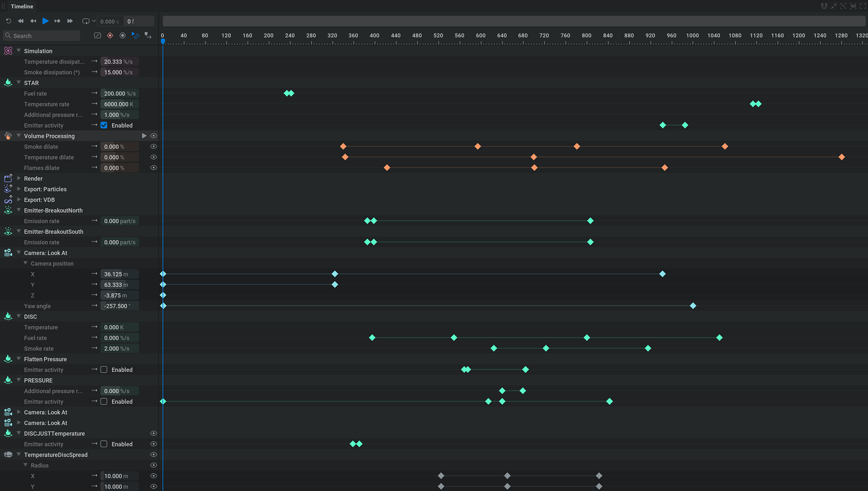Click the Fuel rate 200.000 value field
The height and width of the screenshot is (491, 868).
pos(119,94)
